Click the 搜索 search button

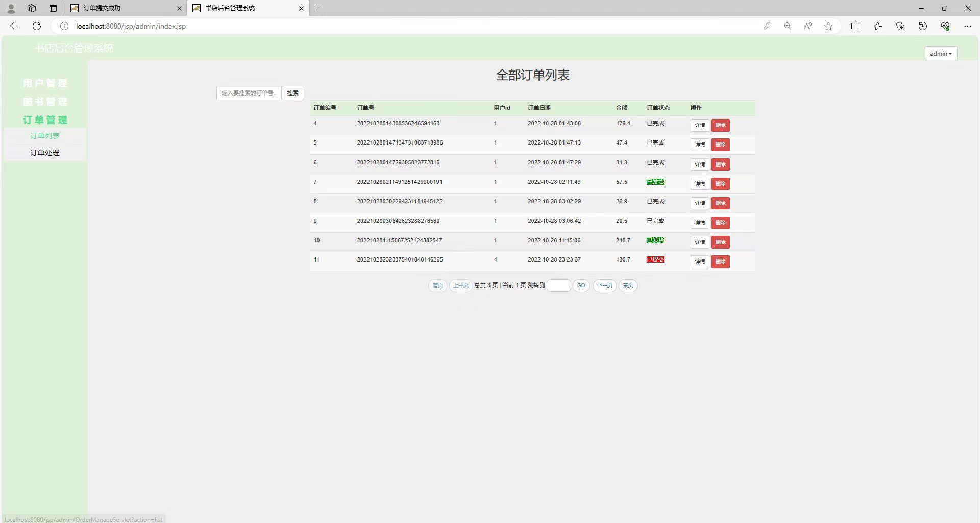(x=293, y=93)
